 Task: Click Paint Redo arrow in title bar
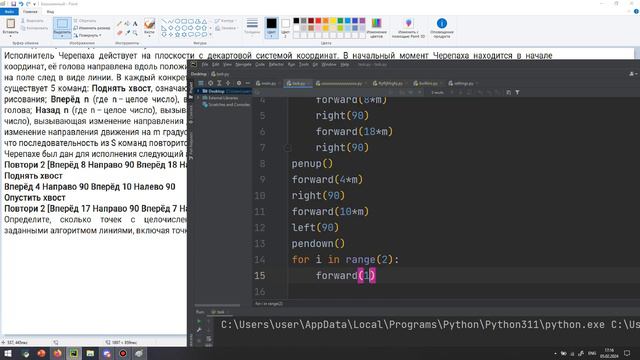point(28,4)
